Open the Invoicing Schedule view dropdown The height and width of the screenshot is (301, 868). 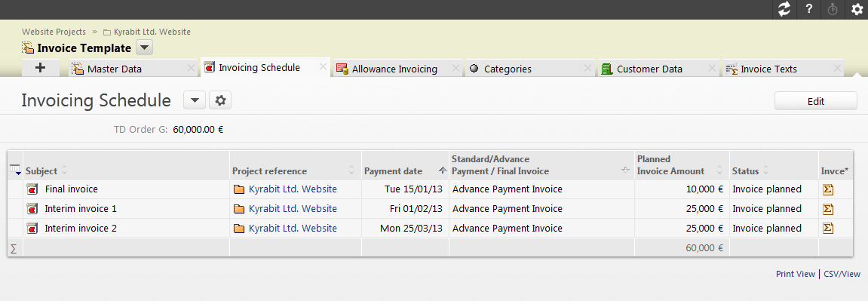pyautogui.click(x=195, y=100)
